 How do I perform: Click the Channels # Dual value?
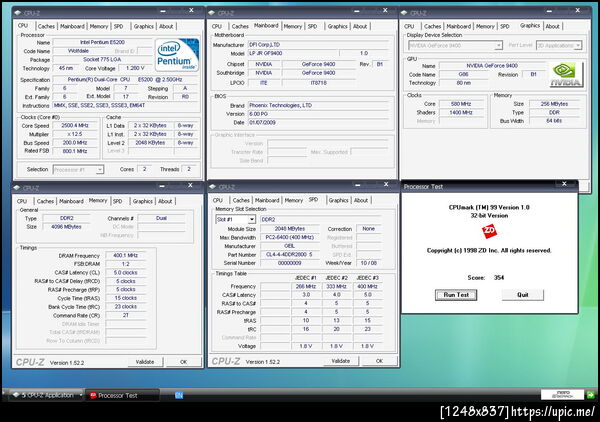pyautogui.click(x=161, y=218)
